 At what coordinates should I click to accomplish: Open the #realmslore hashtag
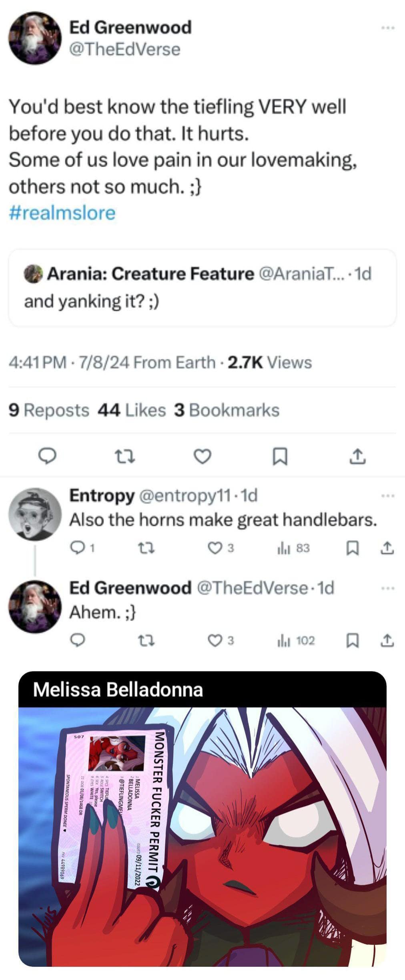[62, 213]
